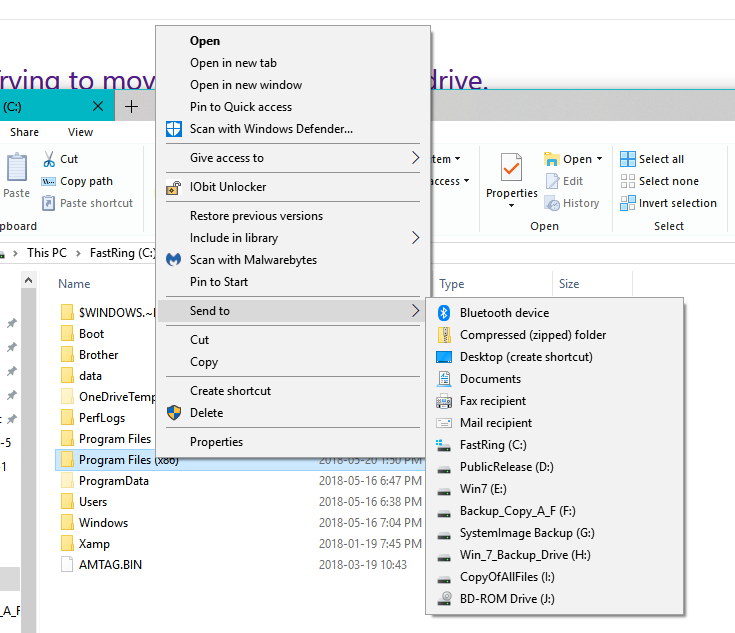Sort by the Name column header
The width and height of the screenshot is (735, 633).
[x=74, y=284]
